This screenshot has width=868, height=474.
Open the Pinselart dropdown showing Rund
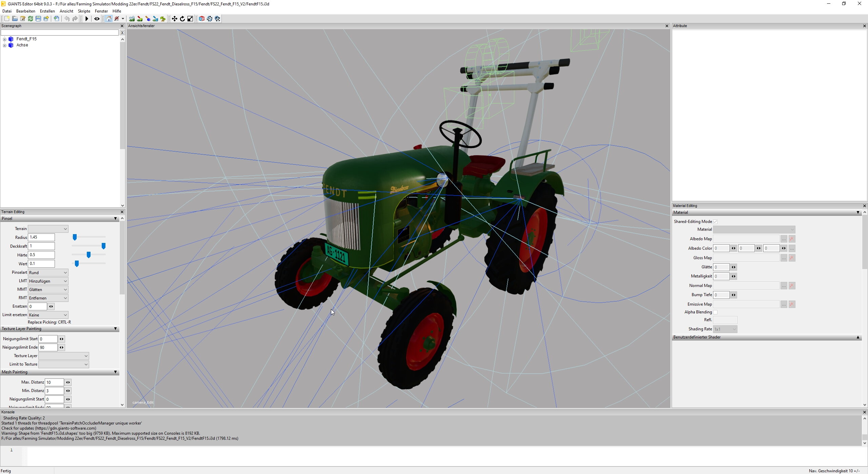(x=48, y=273)
